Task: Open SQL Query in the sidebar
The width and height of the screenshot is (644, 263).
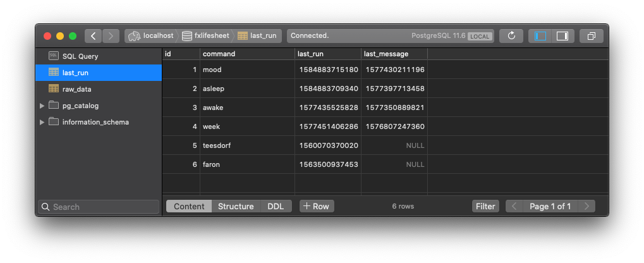Action: pyautogui.click(x=99, y=56)
